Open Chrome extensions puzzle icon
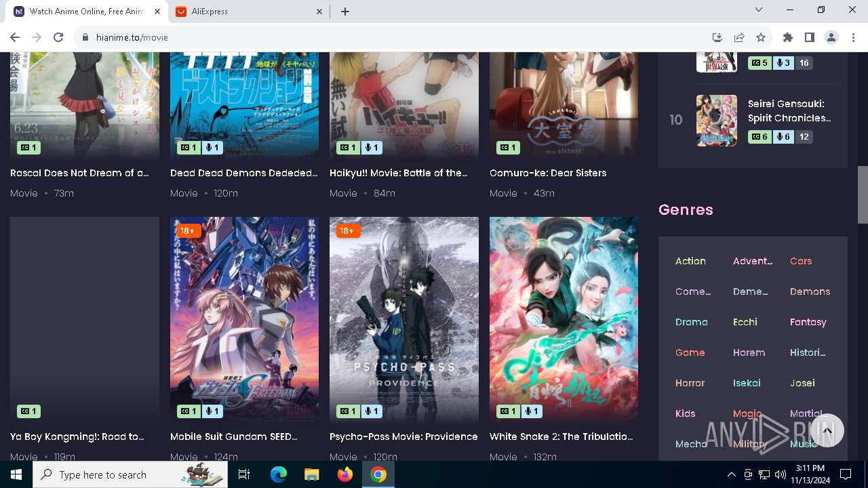 pyautogui.click(x=788, y=37)
